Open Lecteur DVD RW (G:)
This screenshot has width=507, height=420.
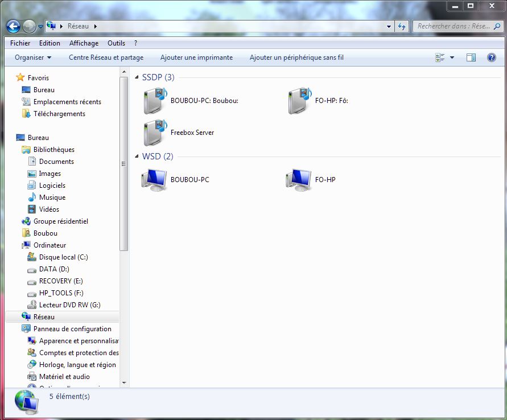click(x=64, y=305)
